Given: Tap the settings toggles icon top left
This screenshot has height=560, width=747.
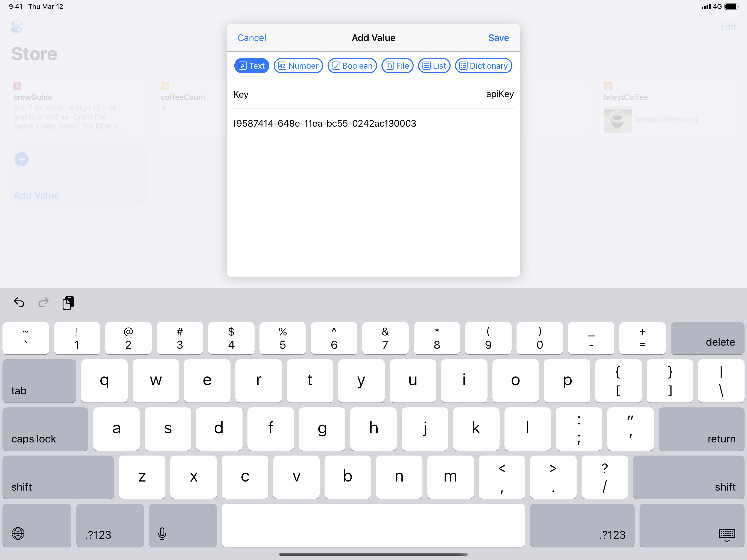Looking at the screenshot, I should click(16, 27).
